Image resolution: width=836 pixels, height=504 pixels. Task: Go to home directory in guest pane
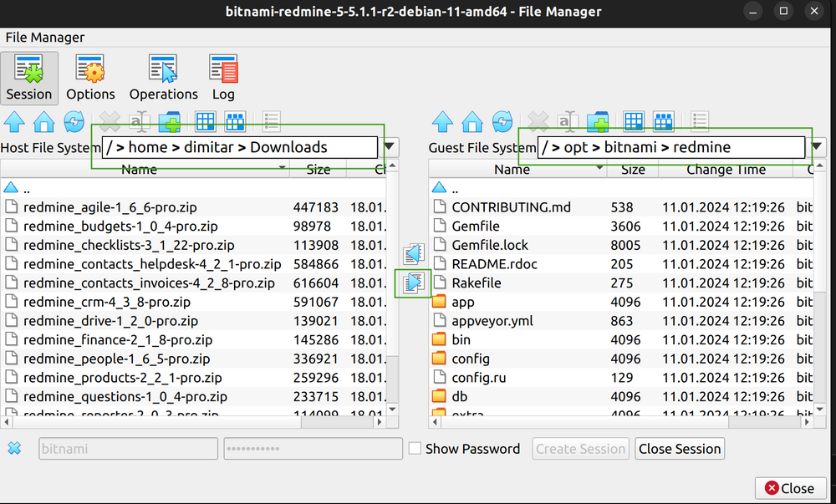tap(472, 122)
